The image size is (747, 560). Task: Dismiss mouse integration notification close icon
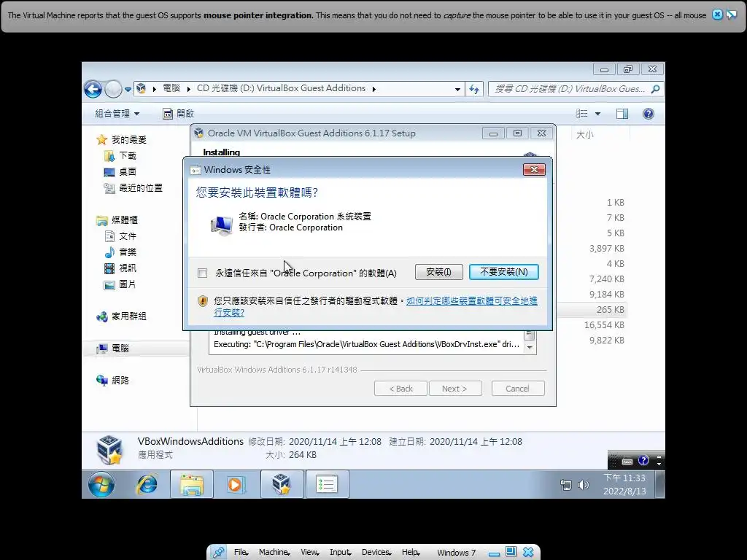(x=717, y=15)
